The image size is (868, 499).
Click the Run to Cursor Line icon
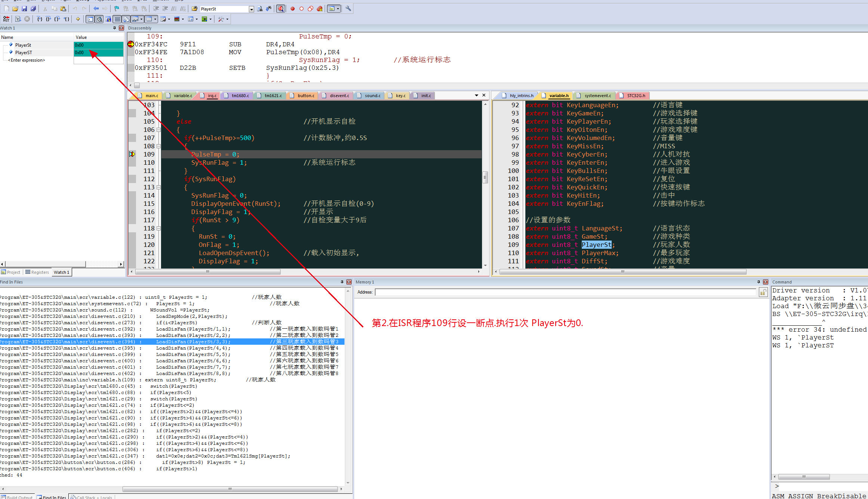click(x=66, y=19)
